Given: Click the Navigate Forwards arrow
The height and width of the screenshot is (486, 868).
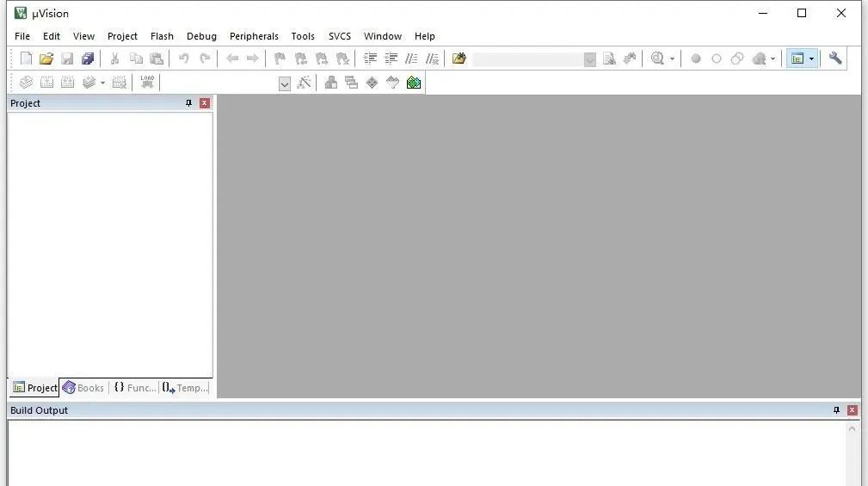Looking at the screenshot, I should [x=252, y=58].
